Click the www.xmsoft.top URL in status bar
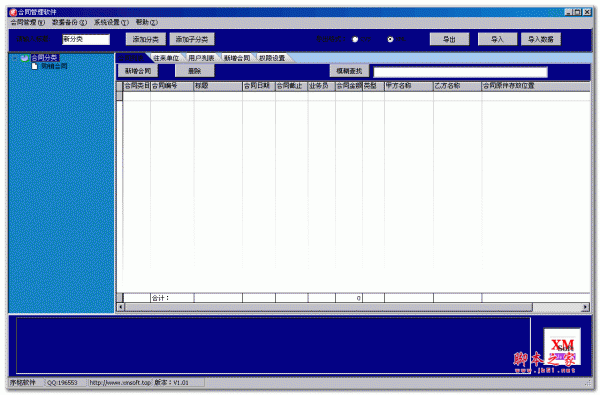The image size is (600, 395). pyautogui.click(x=120, y=383)
